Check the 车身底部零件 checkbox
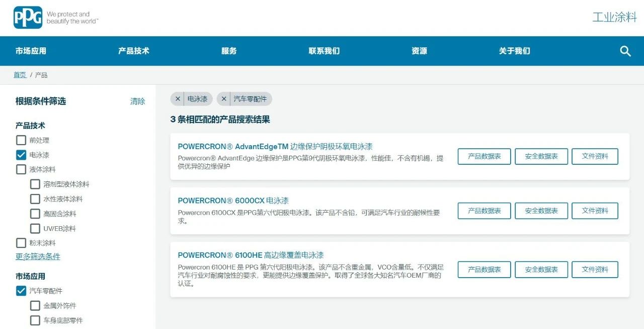Viewport: 644px width, 329px height. coord(35,320)
